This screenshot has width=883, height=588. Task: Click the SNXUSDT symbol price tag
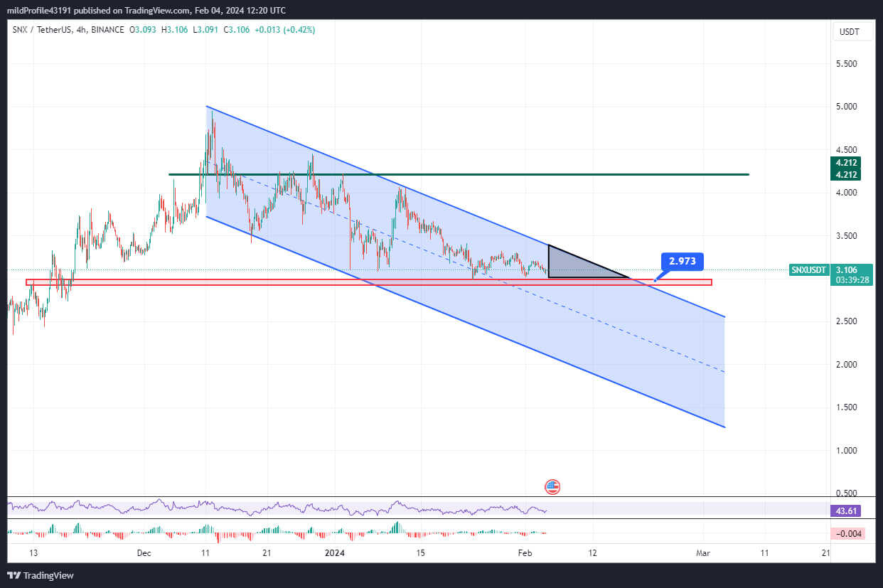coord(809,270)
